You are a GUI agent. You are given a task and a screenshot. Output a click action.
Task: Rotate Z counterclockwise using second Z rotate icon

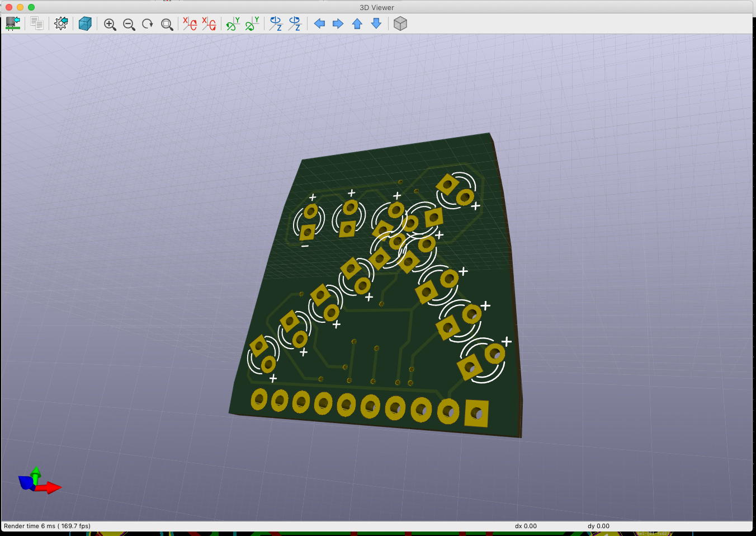[x=295, y=23]
